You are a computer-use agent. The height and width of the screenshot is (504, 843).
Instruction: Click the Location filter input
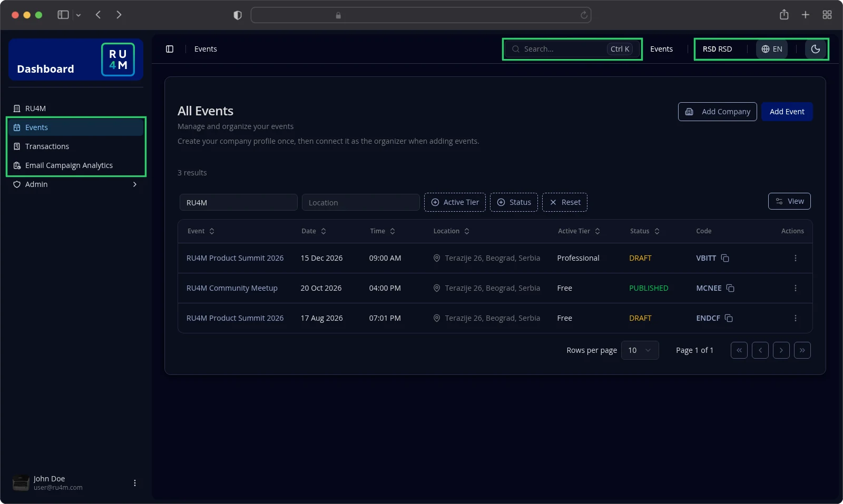[361, 202]
